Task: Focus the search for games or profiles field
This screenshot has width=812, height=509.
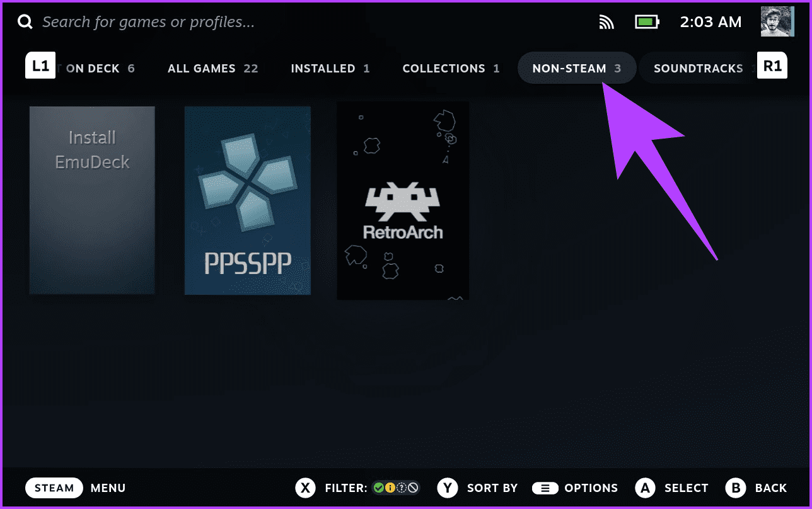Action: pos(148,23)
